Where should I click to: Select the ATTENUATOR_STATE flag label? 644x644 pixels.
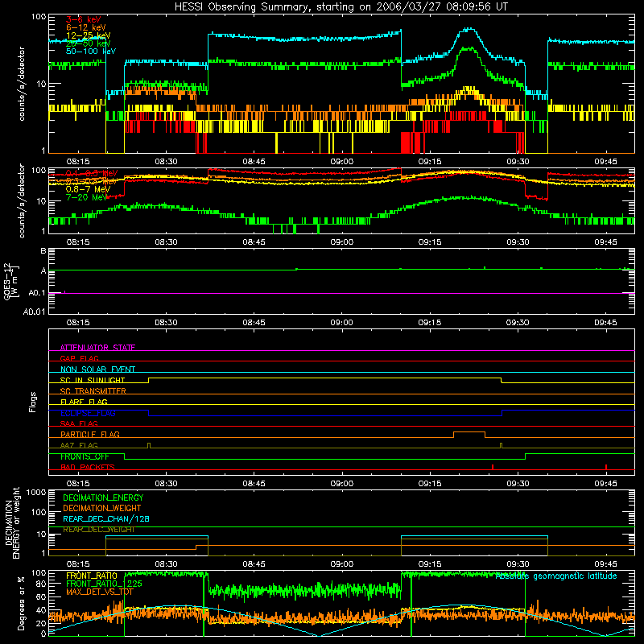coord(97,348)
